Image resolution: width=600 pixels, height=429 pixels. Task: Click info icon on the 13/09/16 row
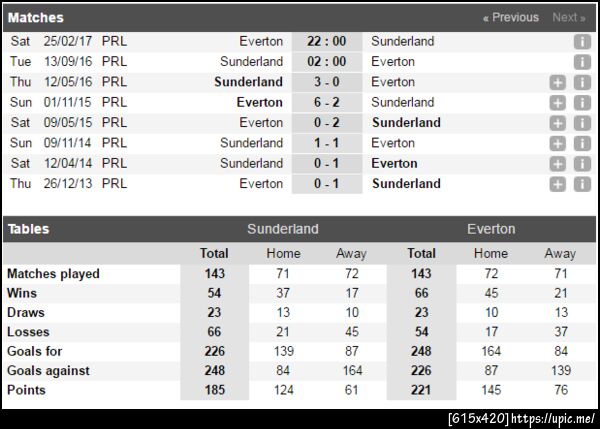point(582,62)
